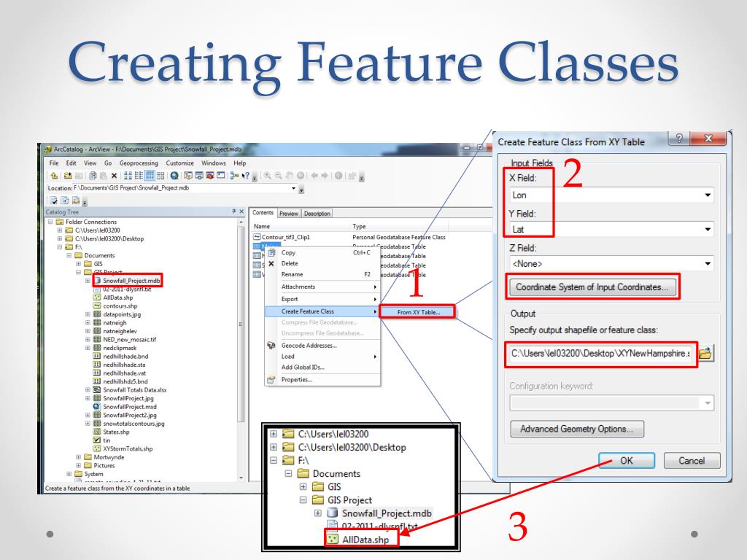Open the Location path dropdown arrow
This screenshot has height=560, width=747.
pyautogui.click(x=293, y=188)
